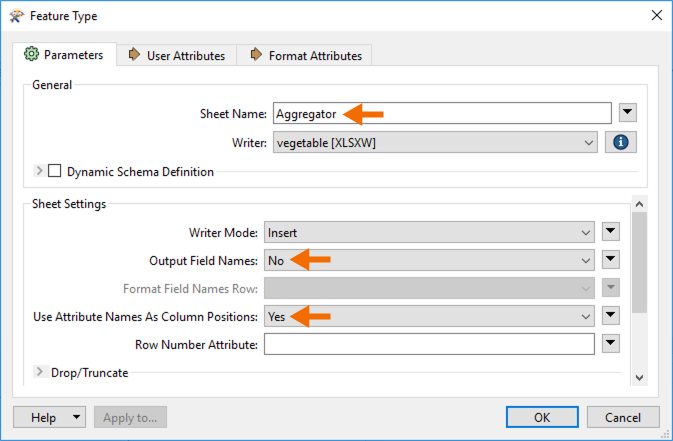This screenshot has width=673, height=441.
Task: Open the Writer dropdown showing vegetable [XLSXW]
Action: click(x=435, y=142)
